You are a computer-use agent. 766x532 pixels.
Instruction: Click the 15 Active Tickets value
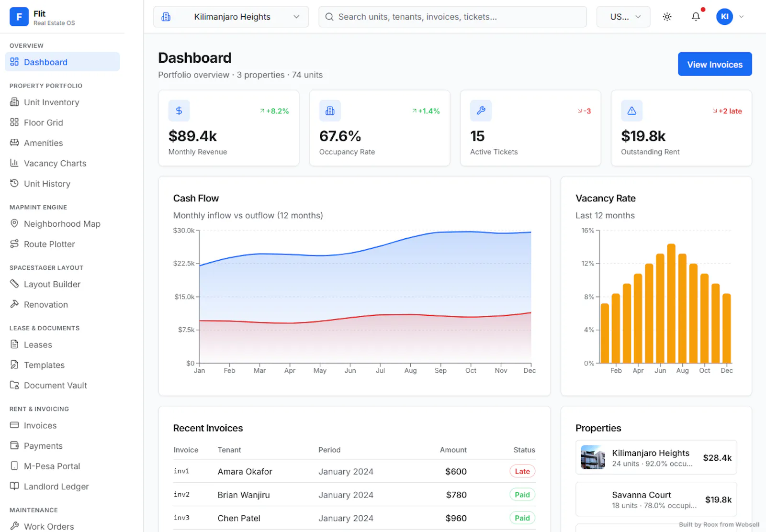pyautogui.click(x=477, y=136)
